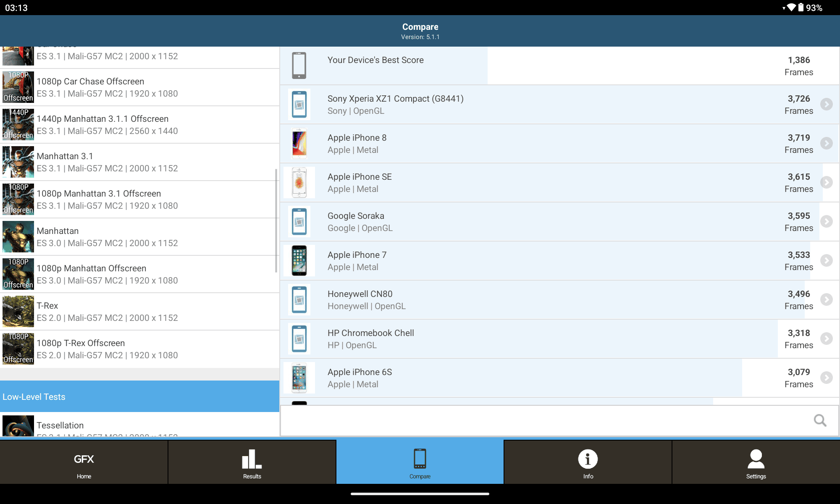Click the Honeywell CN80 device icon
The image size is (840, 504).
pyautogui.click(x=299, y=299)
